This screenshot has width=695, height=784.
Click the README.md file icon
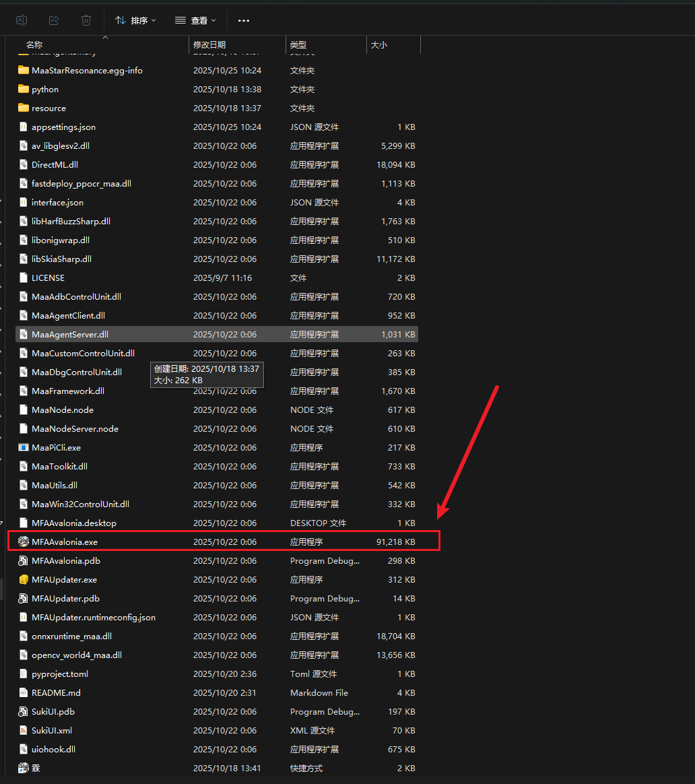coord(24,692)
